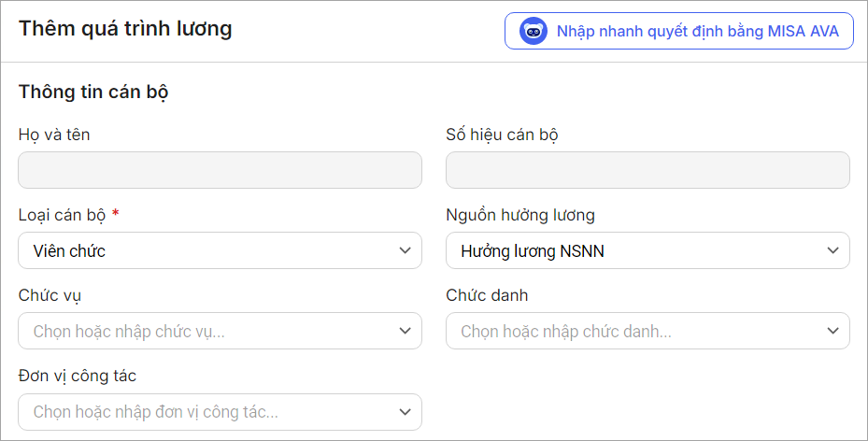This screenshot has height=441, width=868.
Task: Click Nhập nhanh quyết định bằng MISA AVA
Action: [697, 31]
